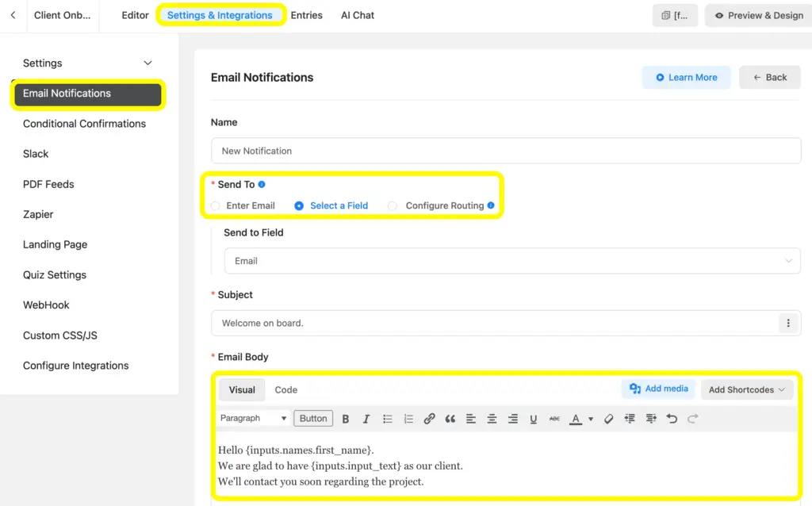Screen dimensions: 812x506
Task: Open the form shortcode button
Action: [x=675, y=16]
